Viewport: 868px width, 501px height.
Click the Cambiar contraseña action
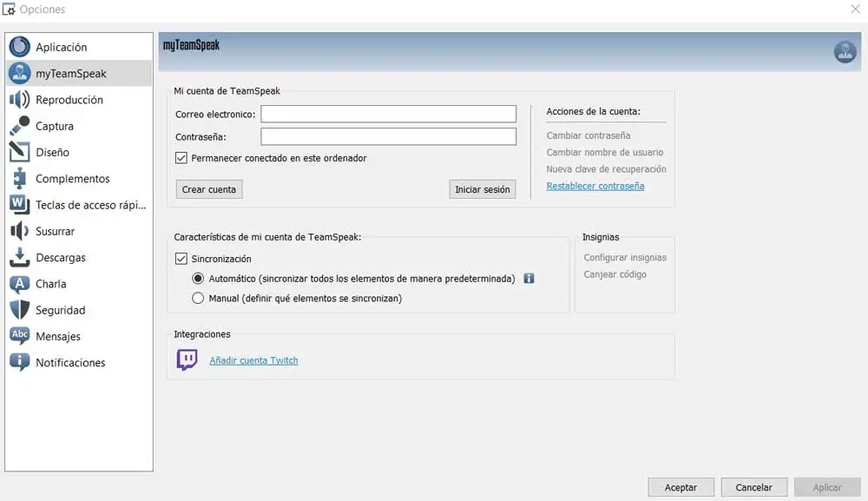pos(589,135)
